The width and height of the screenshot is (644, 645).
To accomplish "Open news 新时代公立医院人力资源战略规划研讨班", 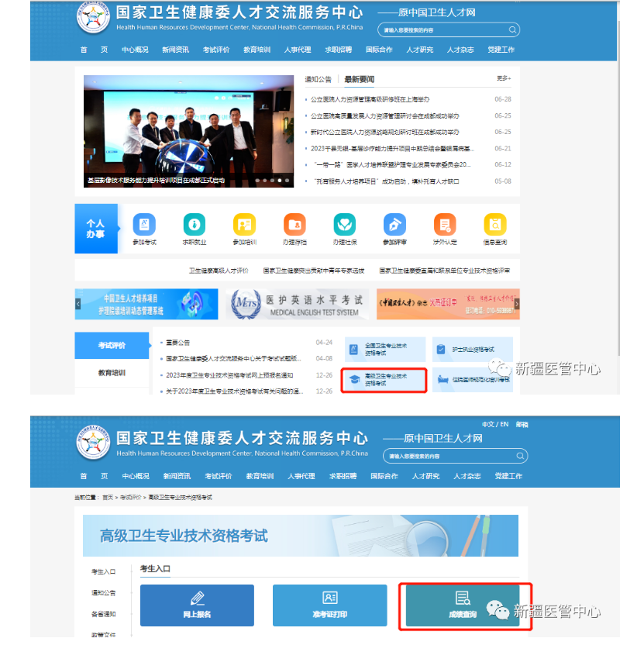I will click(x=384, y=132).
